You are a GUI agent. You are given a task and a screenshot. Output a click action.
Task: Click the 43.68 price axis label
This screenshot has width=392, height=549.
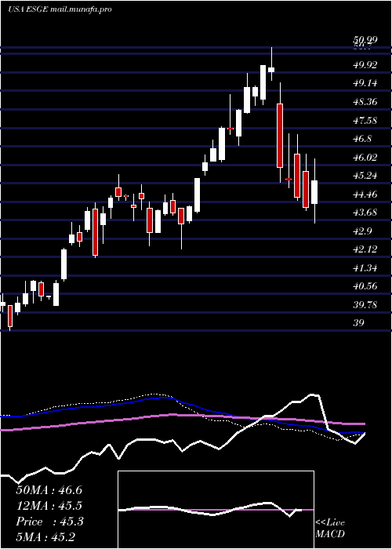tap(365, 213)
